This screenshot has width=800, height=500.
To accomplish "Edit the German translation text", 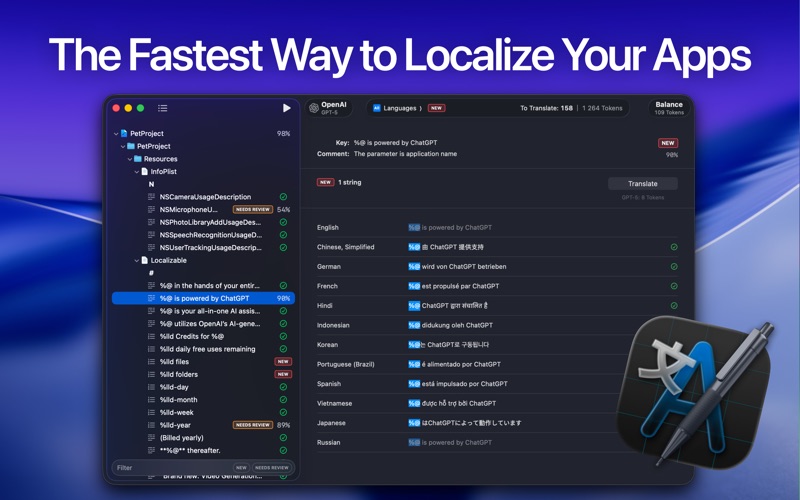I will (457, 267).
